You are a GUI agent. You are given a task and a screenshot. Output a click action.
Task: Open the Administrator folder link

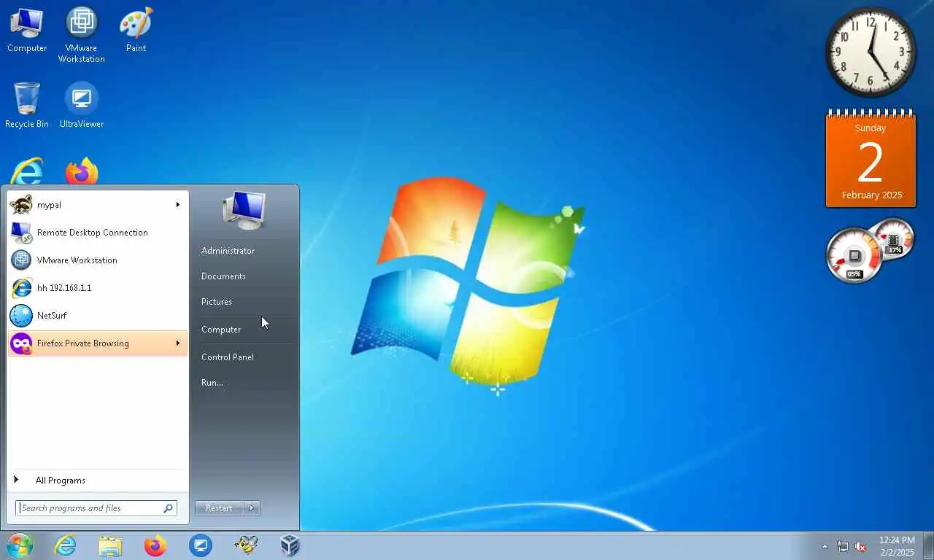coord(228,251)
